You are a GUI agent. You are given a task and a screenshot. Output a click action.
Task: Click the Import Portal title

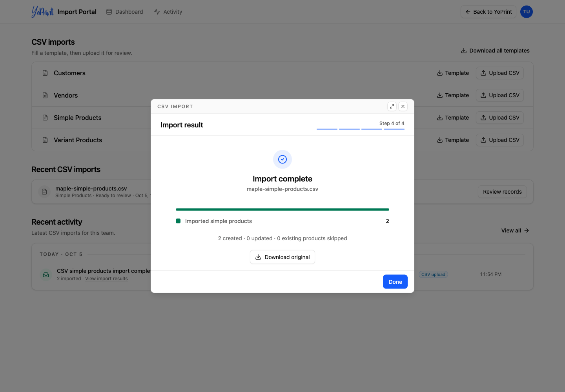77,12
